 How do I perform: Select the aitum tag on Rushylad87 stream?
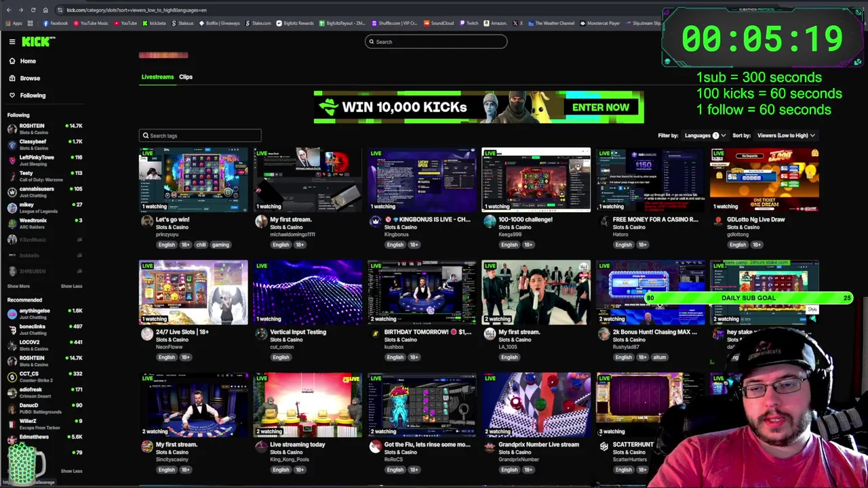pyautogui.click(x=659, y=357)
